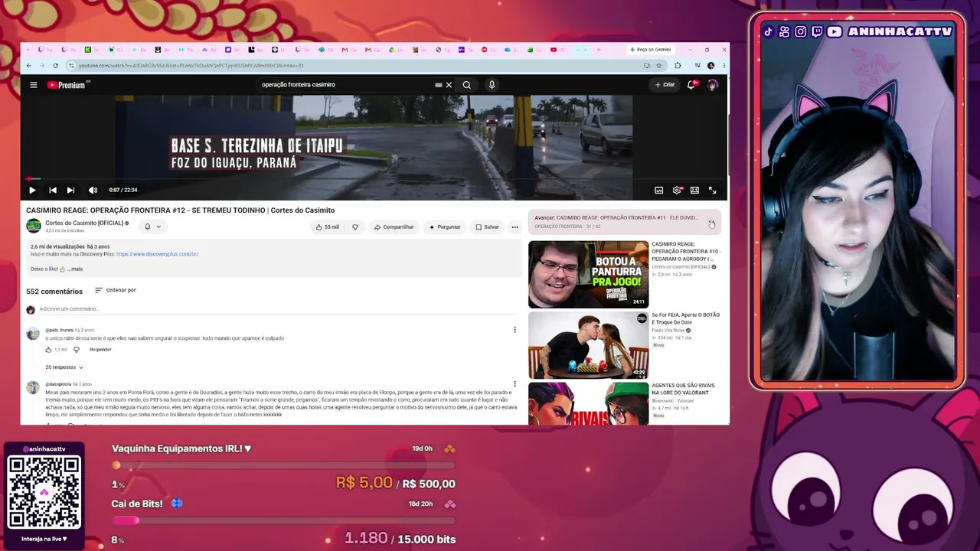
Task: Click the YouTube search magnifier button
Action: click(x=466, y=85)
